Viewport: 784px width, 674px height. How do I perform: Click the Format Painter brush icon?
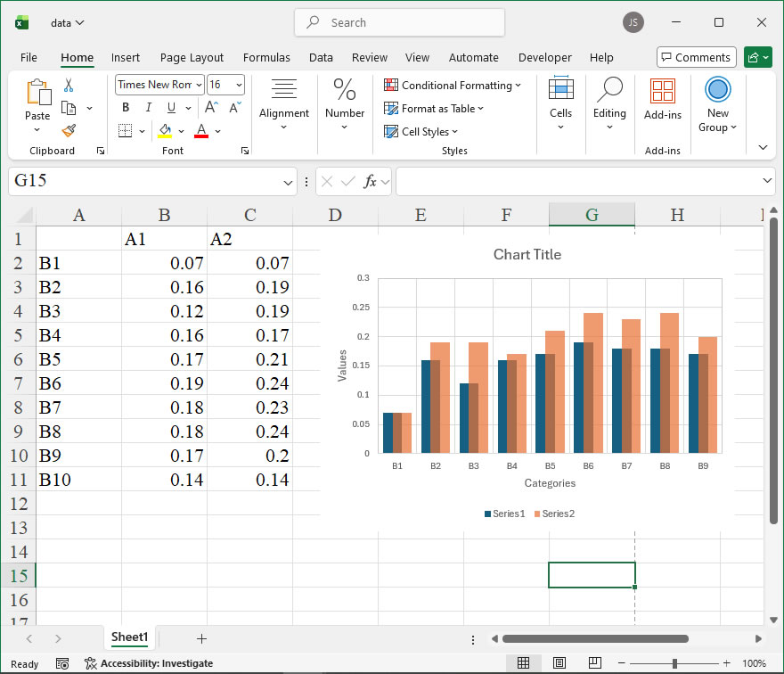[x=69, y=130]
